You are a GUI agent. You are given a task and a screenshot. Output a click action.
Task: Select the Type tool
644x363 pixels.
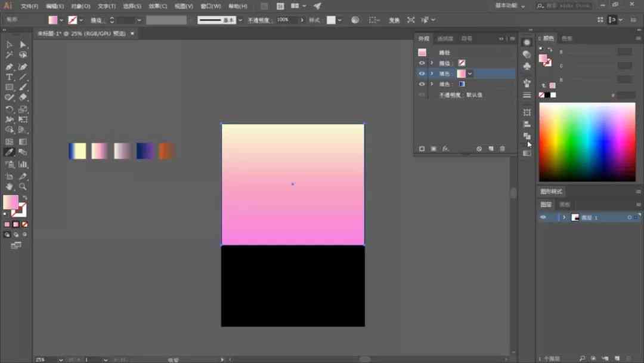tap(9, 77)
